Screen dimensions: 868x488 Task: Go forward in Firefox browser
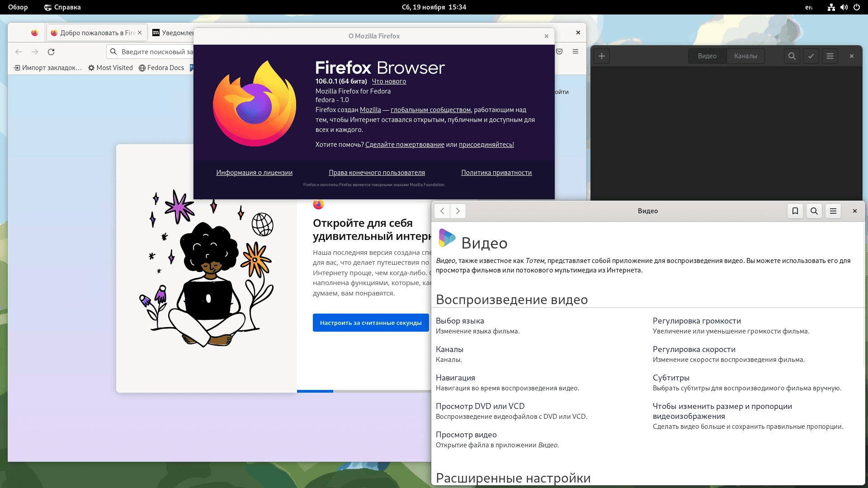(x=35, y=52)
